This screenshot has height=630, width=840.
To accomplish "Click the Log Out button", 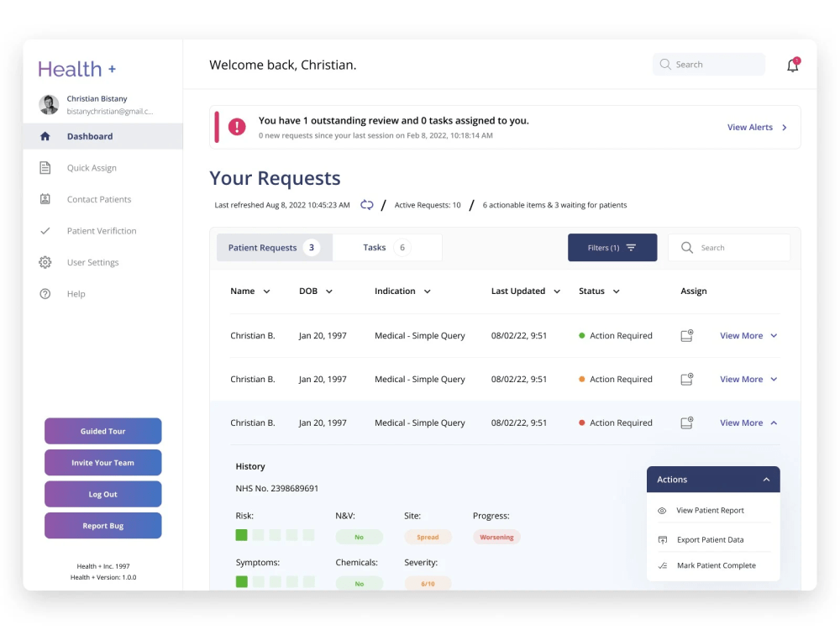I will tap(102, 494).
